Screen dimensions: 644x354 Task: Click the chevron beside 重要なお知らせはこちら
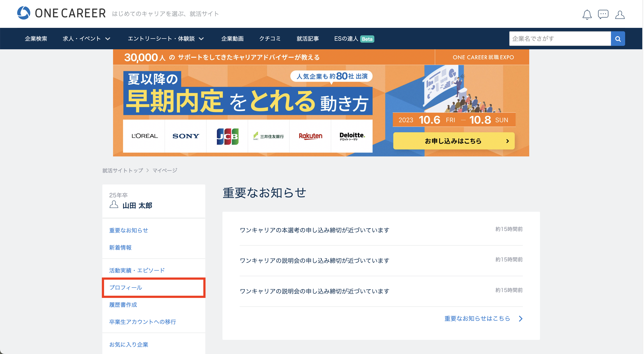[520, 319]
